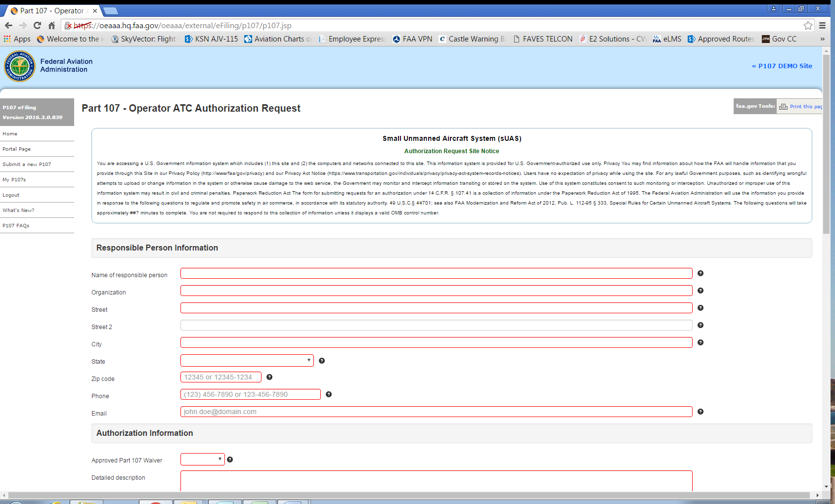Open P107 FAQs in the sidebar

coord(16,226)
